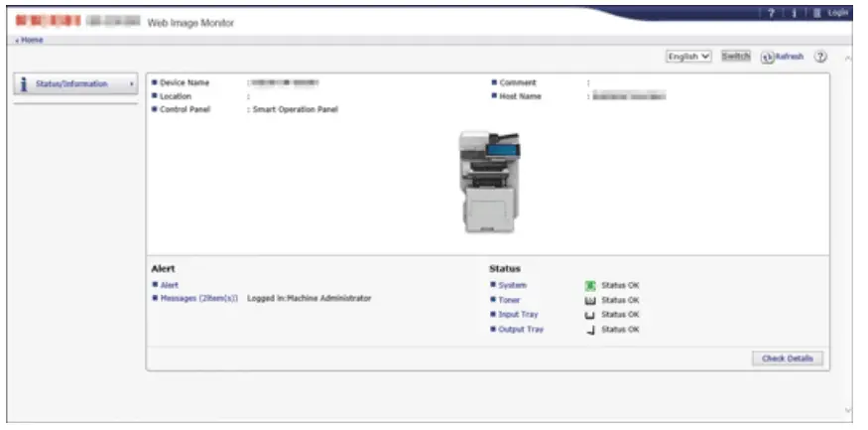Screen dimensions: 868x430
Task: Click the Check Details button
Action: [788, 358]
